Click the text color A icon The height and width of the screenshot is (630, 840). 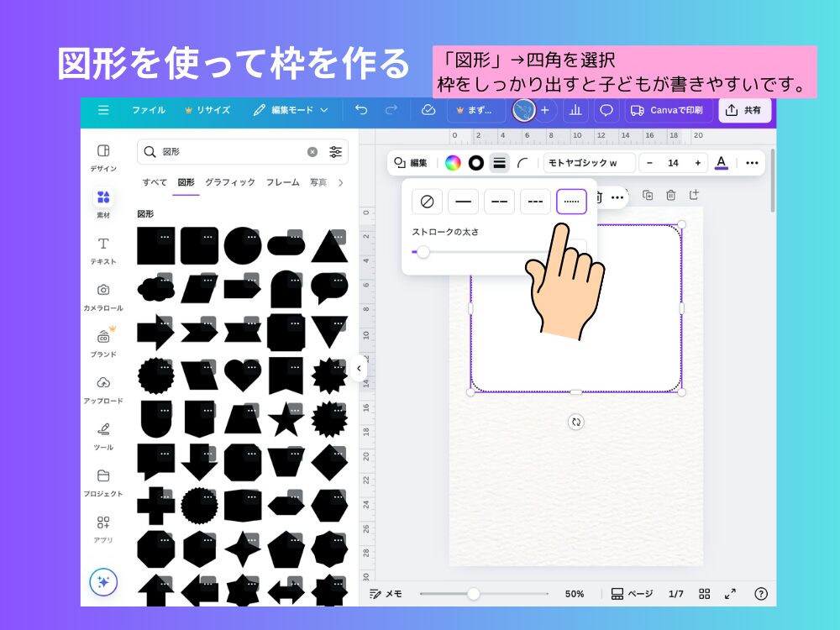click(x=721, y=163)
